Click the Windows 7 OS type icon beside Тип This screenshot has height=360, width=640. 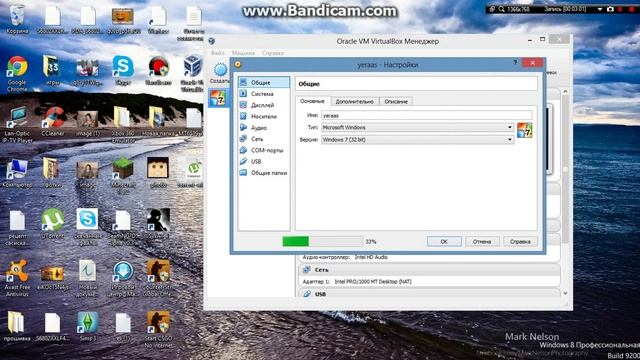click(524, 130)
